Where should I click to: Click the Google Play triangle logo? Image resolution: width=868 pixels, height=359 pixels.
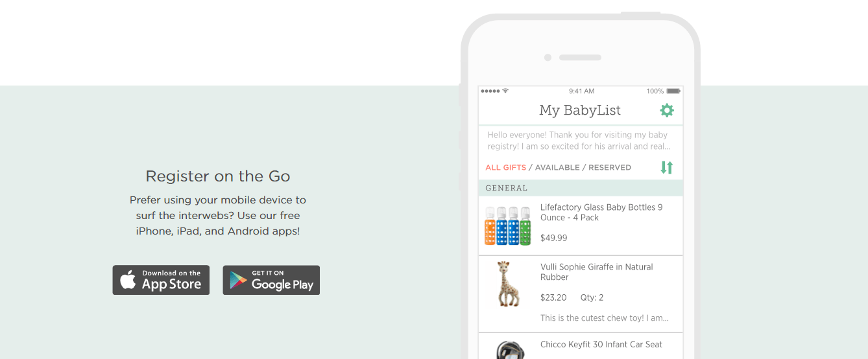238,280
